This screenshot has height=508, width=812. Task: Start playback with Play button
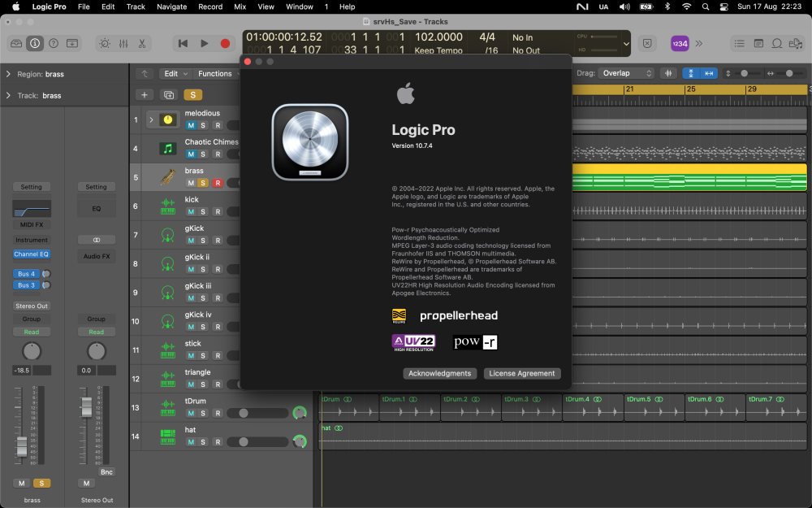point(204,44)
